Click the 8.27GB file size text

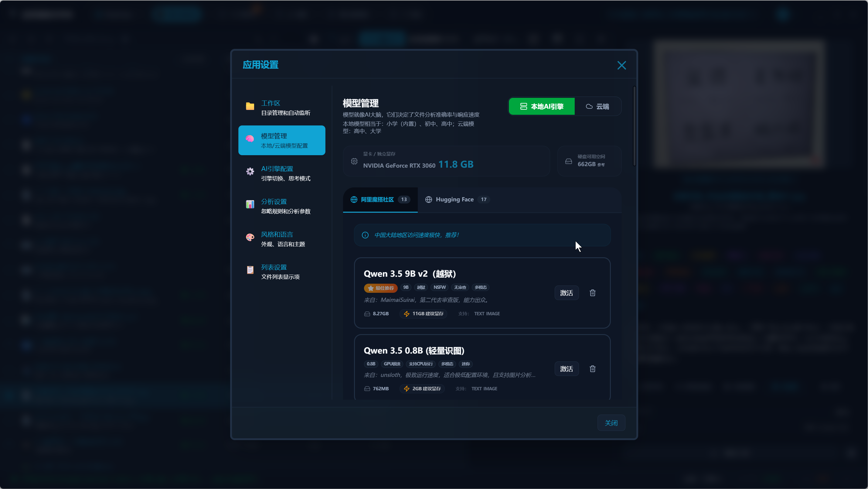click(x=381, y=314)
